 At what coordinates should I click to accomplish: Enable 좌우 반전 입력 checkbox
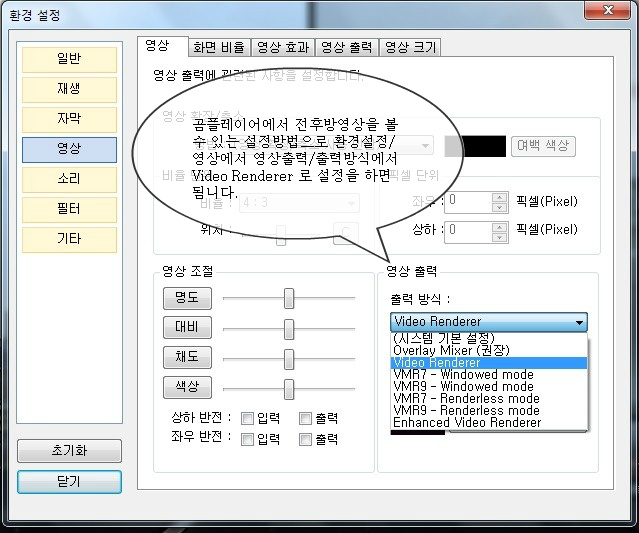[247, 439]
